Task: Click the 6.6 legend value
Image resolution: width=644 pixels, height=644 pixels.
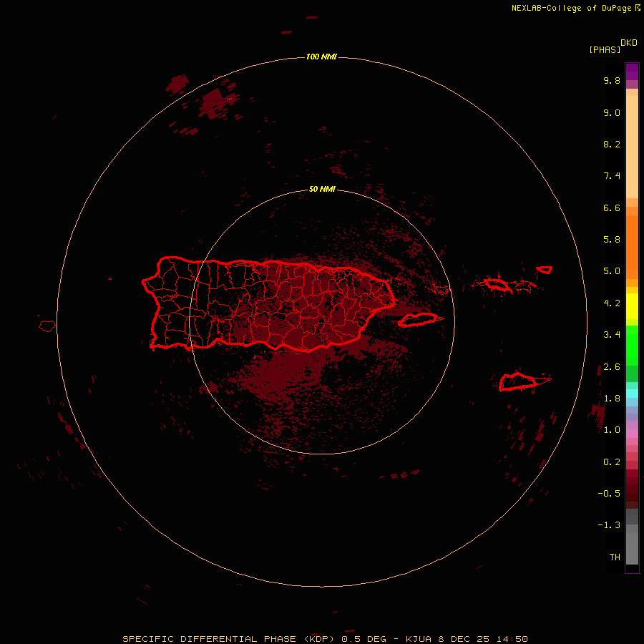Action: coord(612,208)
